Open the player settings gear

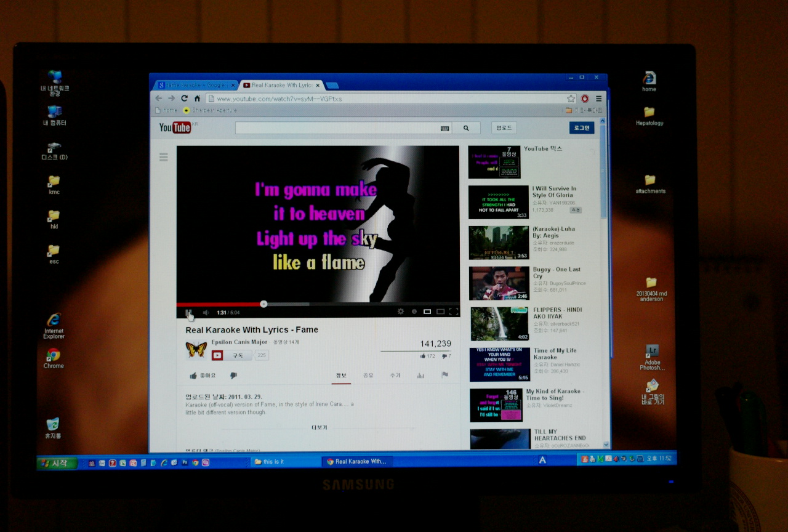click(401, 312)
